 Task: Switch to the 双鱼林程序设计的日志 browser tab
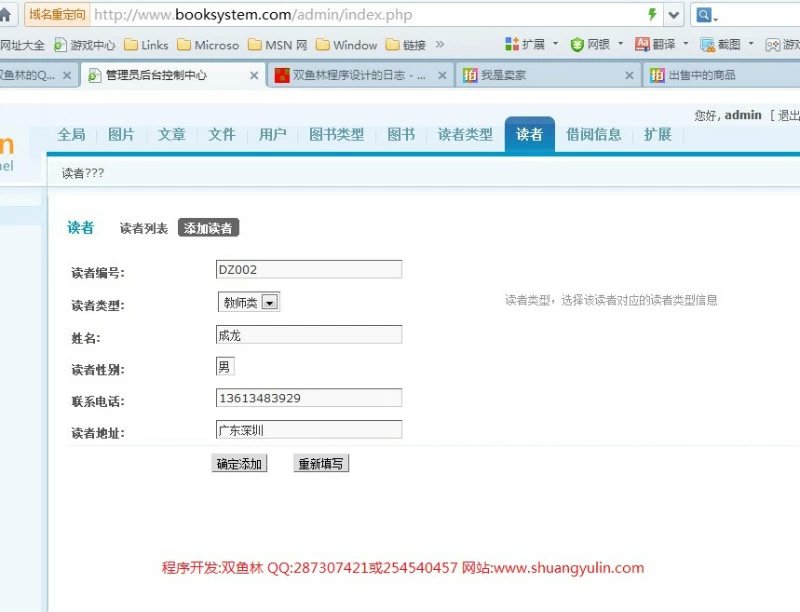[x=359, y=75]
